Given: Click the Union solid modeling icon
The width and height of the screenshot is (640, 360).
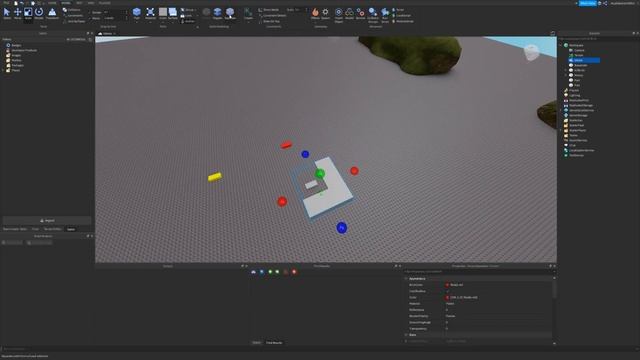Looking at the screenshot, I should tap(207, 13).
